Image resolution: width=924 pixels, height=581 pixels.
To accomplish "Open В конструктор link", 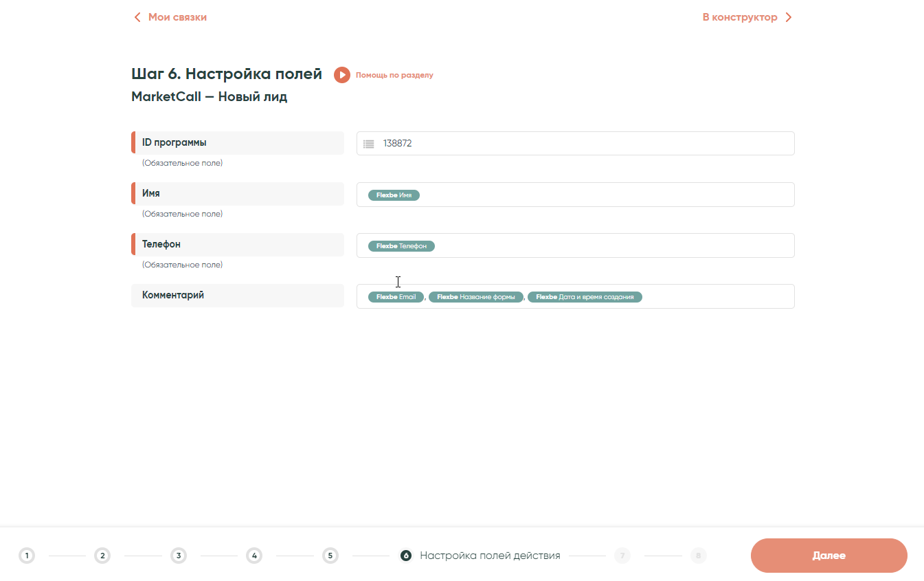I will pyautogui.click(x=740, y=17).
